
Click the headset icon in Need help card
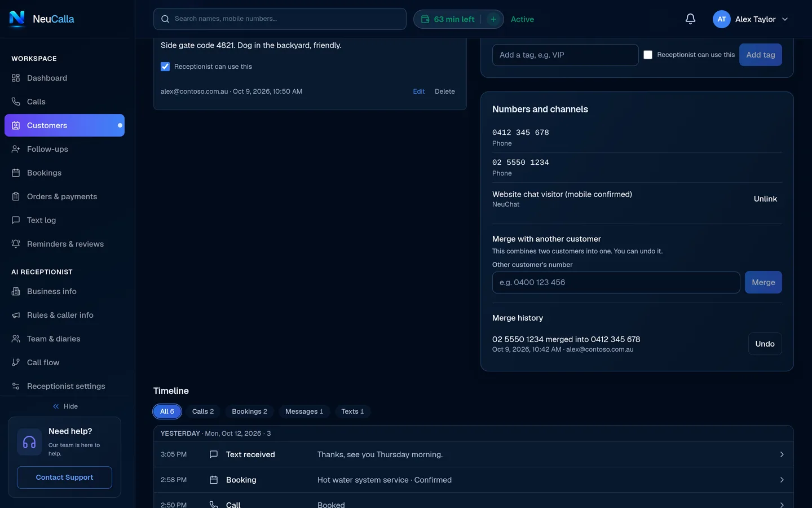29,442
